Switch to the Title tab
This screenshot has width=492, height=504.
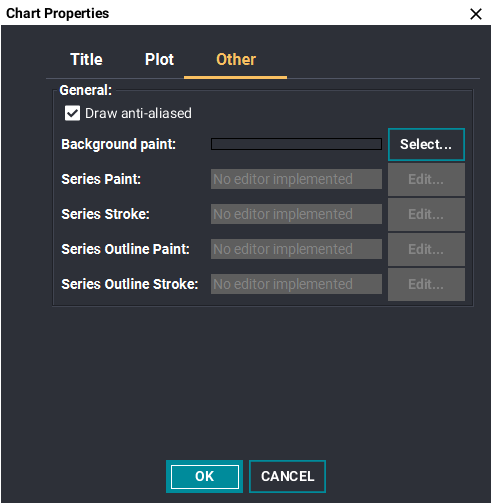click(86, 60)
